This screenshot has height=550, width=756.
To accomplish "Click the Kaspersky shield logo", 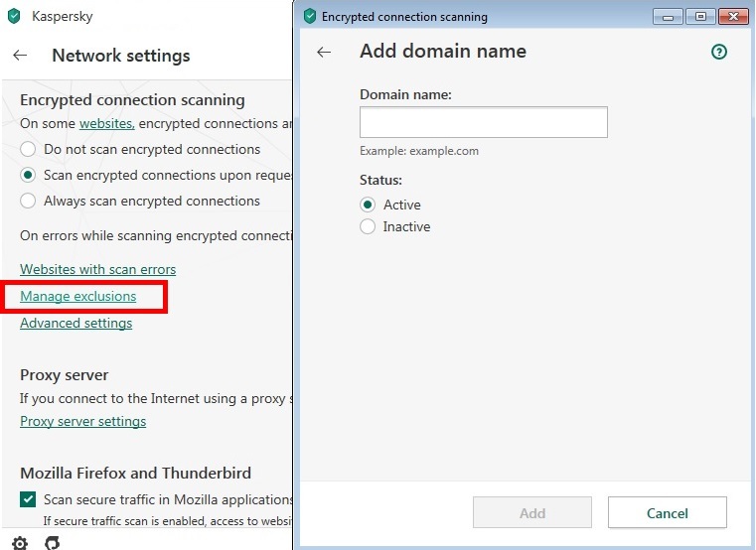I will click(x=15, y=16).
